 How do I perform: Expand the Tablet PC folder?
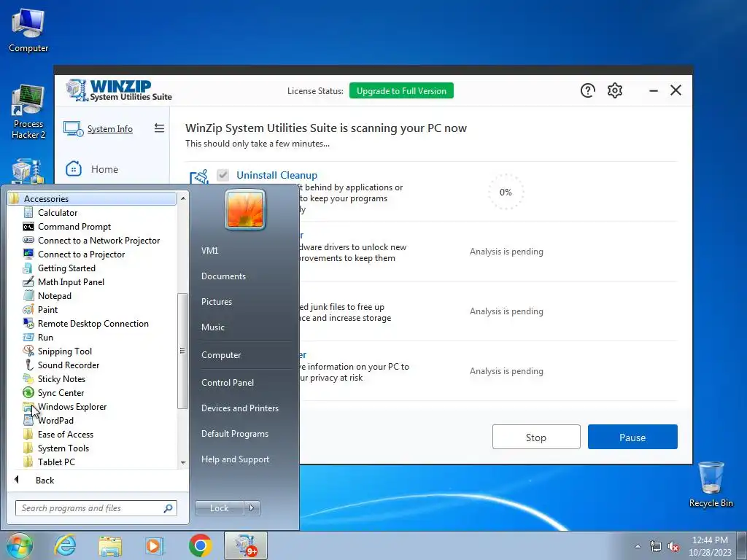pyautogui.click(x=56, y=462)
